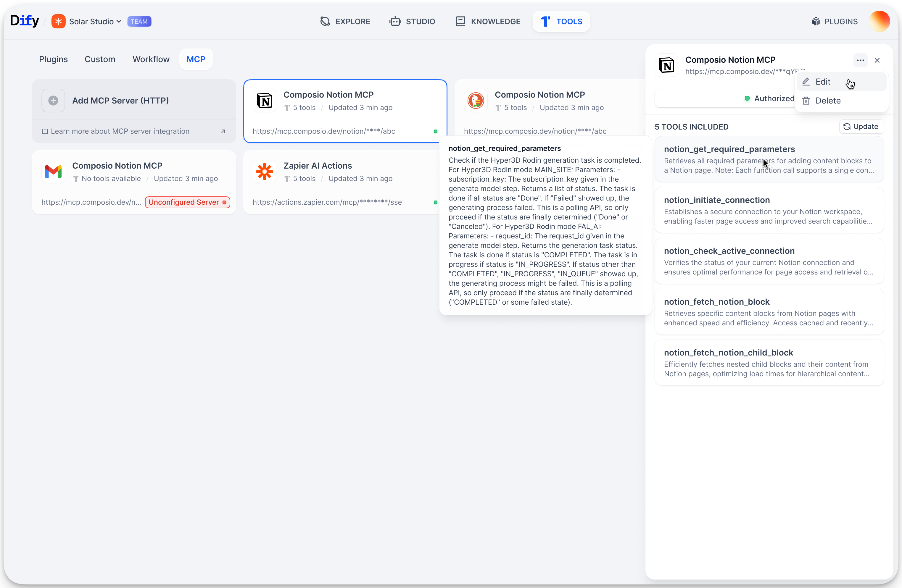Open the Solar Studio workspace dropdown
The image size is (902, 588).
click(95, 22)
